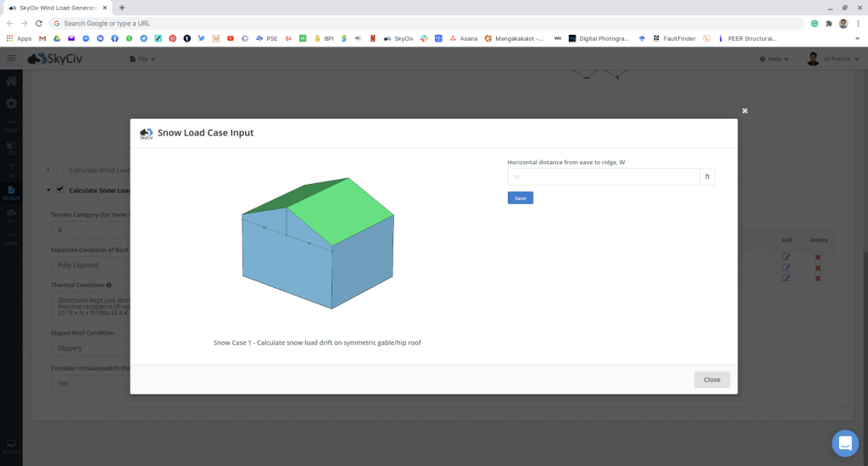Open the File menu
The width and height of the screenshot is (868, 466).
(x=141, y=58)
